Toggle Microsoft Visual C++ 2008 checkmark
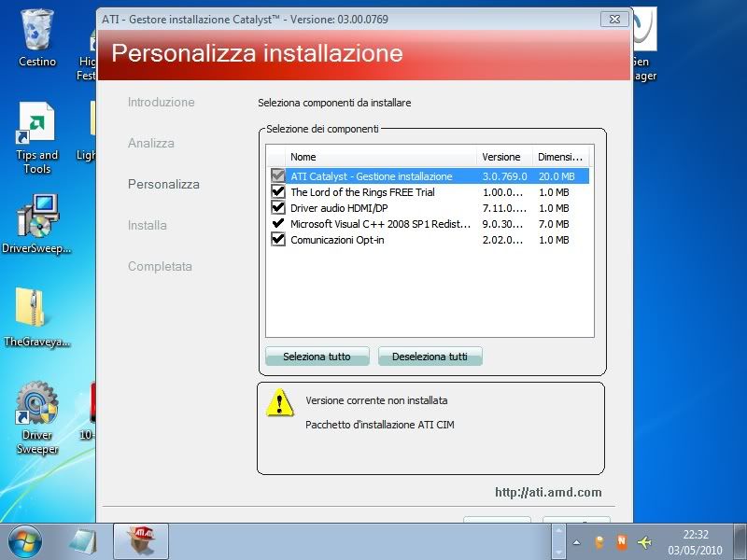The width and height of the screenshot is (747, 560). [x=277, y=223]
